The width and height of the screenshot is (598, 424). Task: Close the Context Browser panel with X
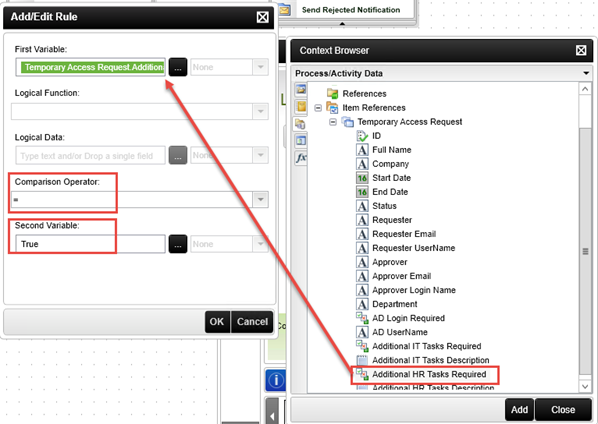point(581,50)
